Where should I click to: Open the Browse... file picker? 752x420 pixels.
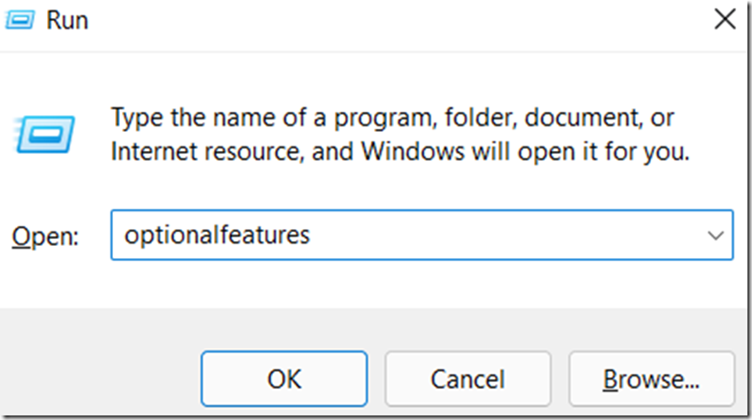click(x=650, y=379)
